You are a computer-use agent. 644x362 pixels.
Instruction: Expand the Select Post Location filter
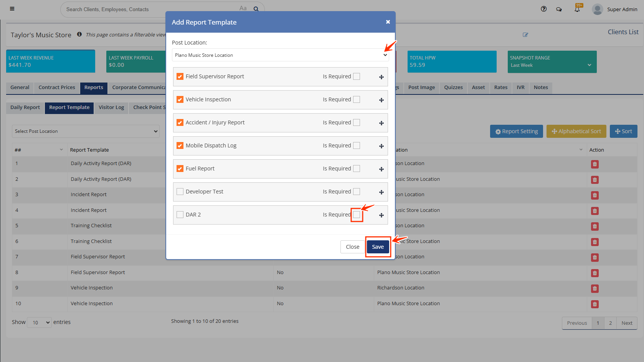86,131
